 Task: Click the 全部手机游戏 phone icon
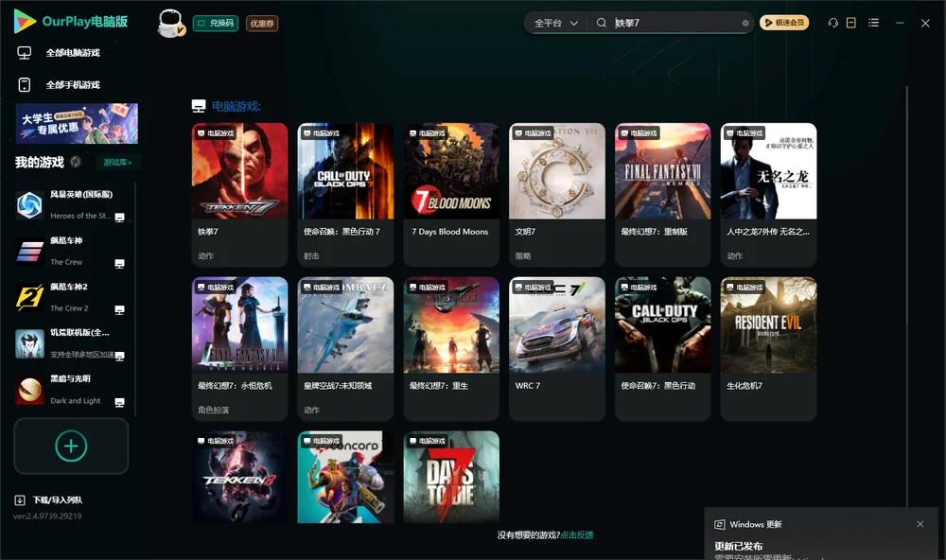tap(25, 85)
